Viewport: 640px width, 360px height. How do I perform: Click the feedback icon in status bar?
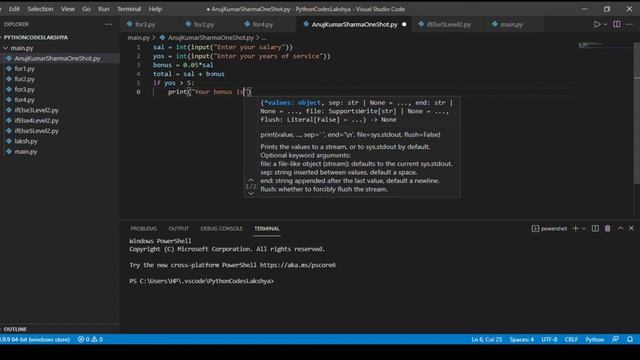tap(616, 340)
